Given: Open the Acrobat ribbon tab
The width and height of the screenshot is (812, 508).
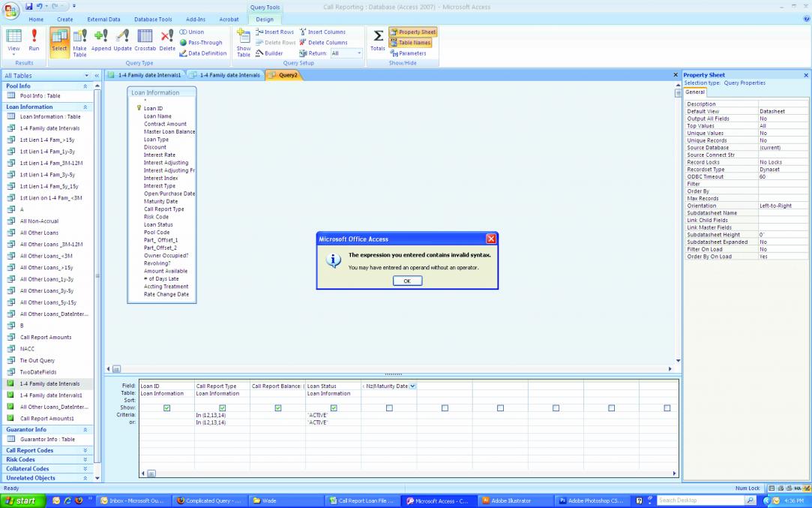Looking at the screenshot, I should tap(229, 20).
